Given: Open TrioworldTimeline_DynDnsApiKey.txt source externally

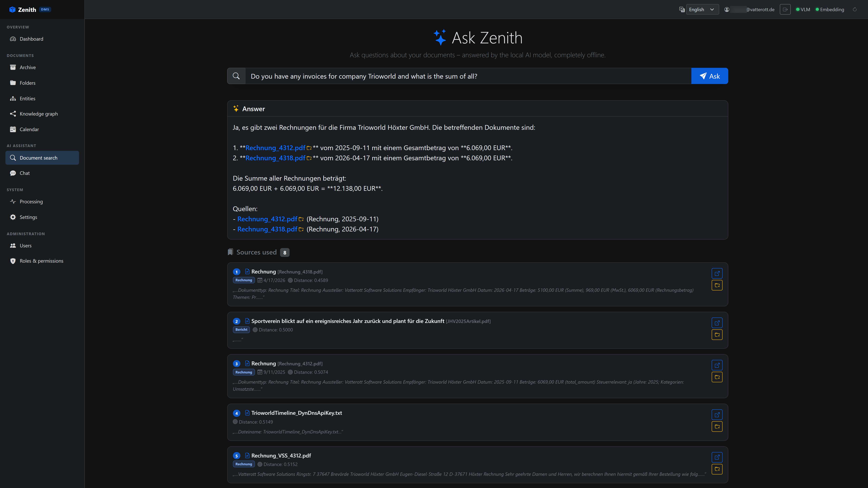Looking at the screenshot, I should coord(717,415).
